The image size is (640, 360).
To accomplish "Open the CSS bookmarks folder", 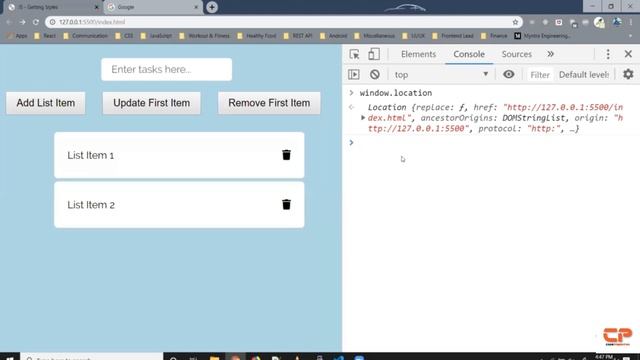I will [124, 36].
